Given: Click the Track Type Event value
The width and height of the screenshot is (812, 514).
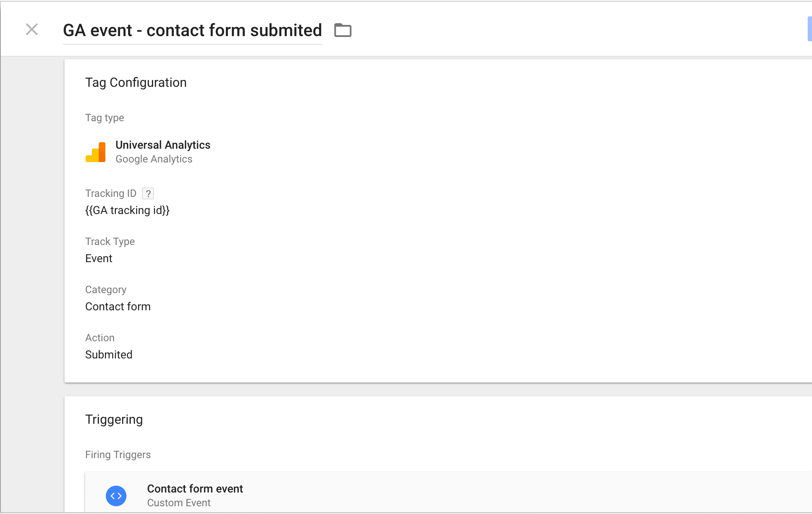Looking at the screenshot, I should (99, 258).
